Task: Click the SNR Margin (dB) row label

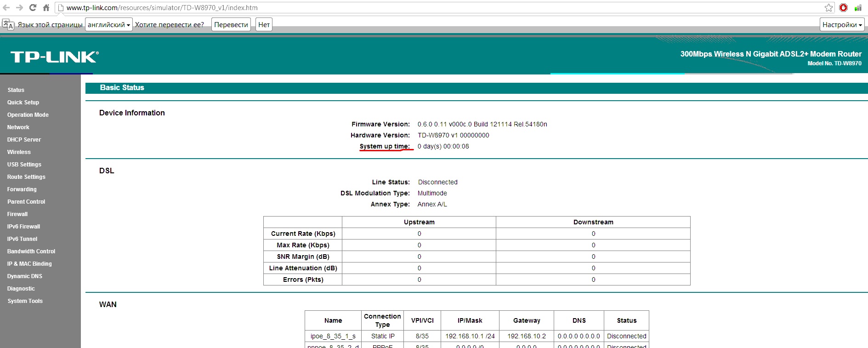Action: [303, 257]
